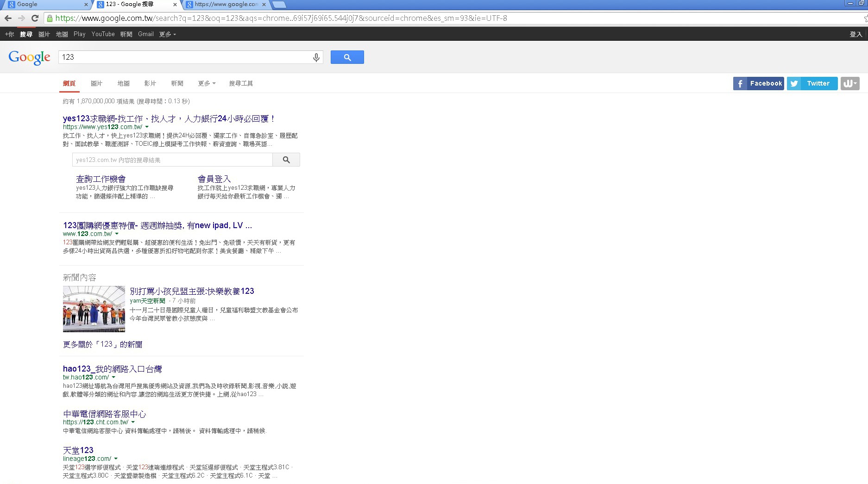Open '新聞' in black top bar
The image size is (868, 484).
point(126,34)
